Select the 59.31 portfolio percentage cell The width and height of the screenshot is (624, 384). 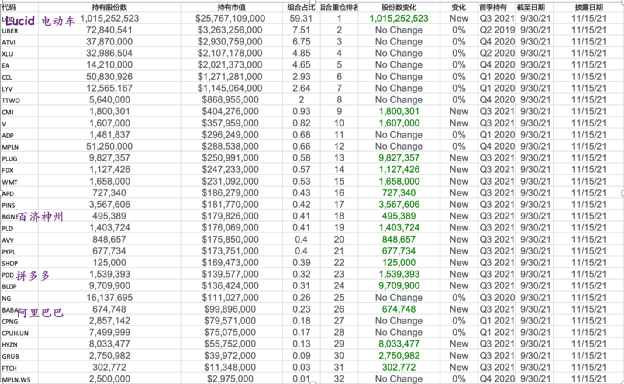301,19
